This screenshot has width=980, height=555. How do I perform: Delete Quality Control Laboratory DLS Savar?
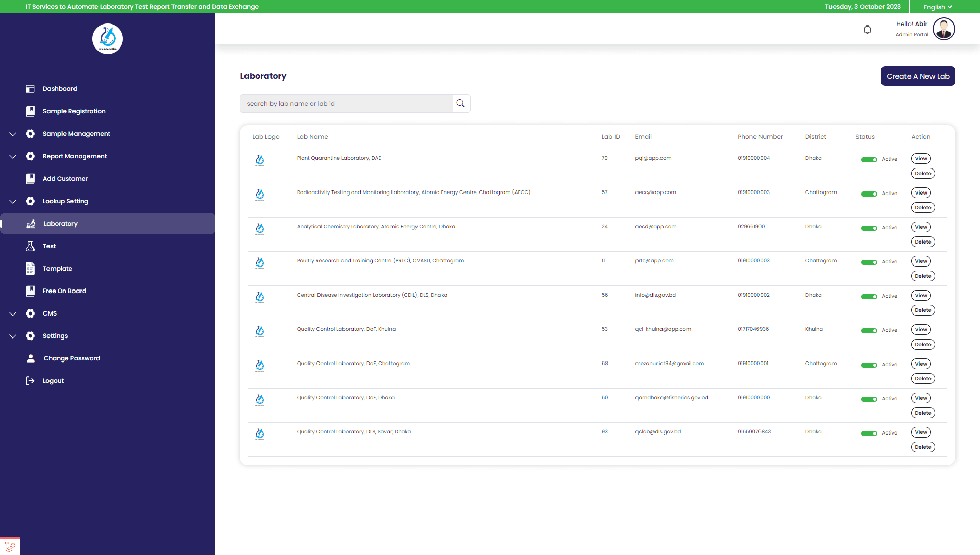point(923,447)
